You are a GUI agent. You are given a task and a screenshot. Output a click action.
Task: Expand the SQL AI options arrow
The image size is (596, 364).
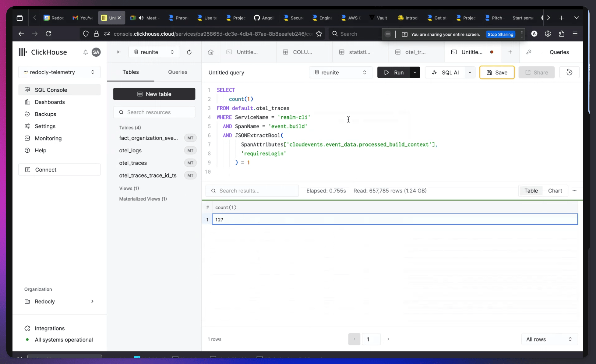click(x=470, y=72)
